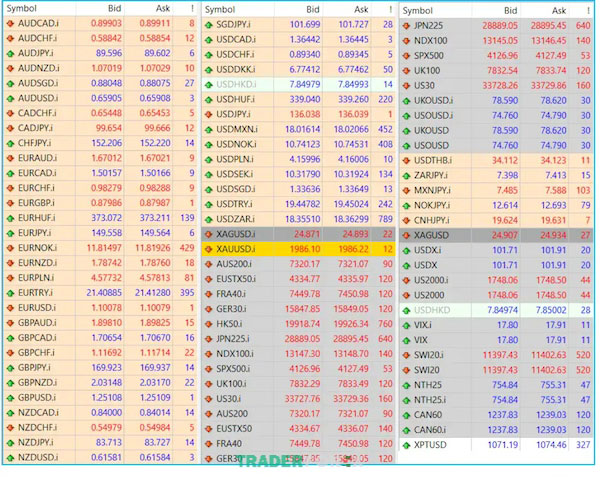The height and width of the screenshot is (477, 600).
Task: Click the spread value 789 for USDZAR.i
Action: tap(385, 219)
